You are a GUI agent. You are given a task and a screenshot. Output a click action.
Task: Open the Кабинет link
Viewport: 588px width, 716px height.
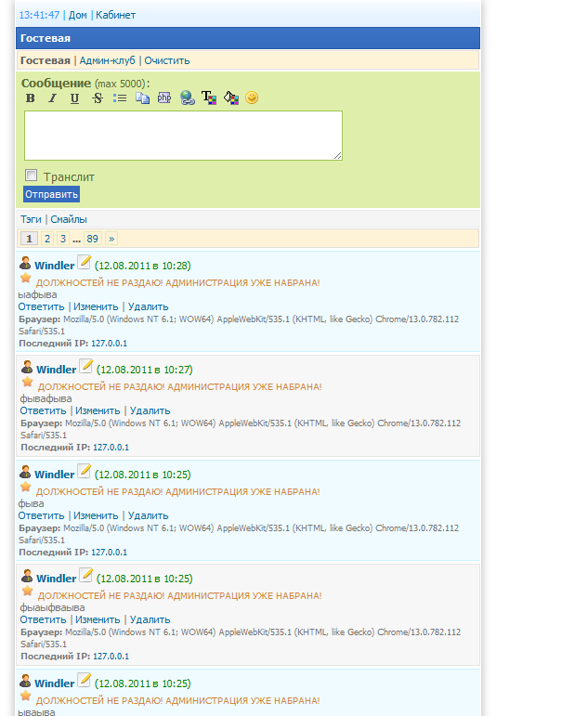115,15
